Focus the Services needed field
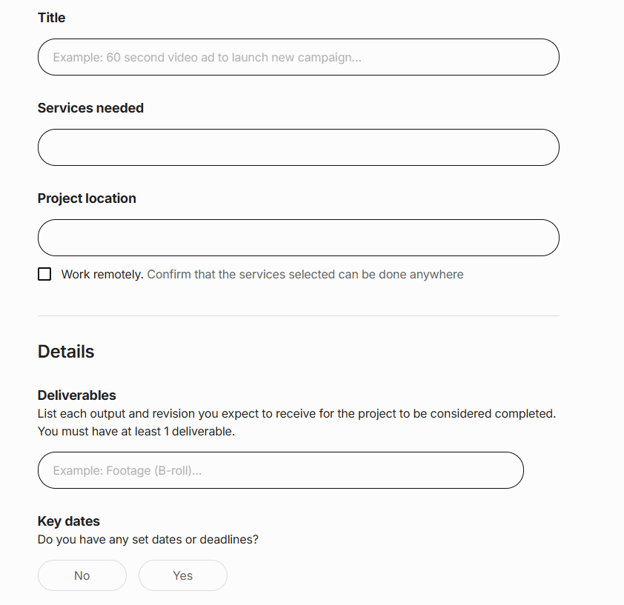Image resolution: width=624 pixels, height=605 pixels. pos(298,147)
